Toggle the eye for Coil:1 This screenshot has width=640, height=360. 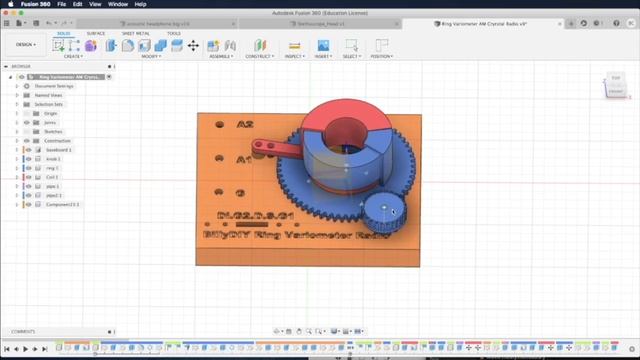pos(28,177)
